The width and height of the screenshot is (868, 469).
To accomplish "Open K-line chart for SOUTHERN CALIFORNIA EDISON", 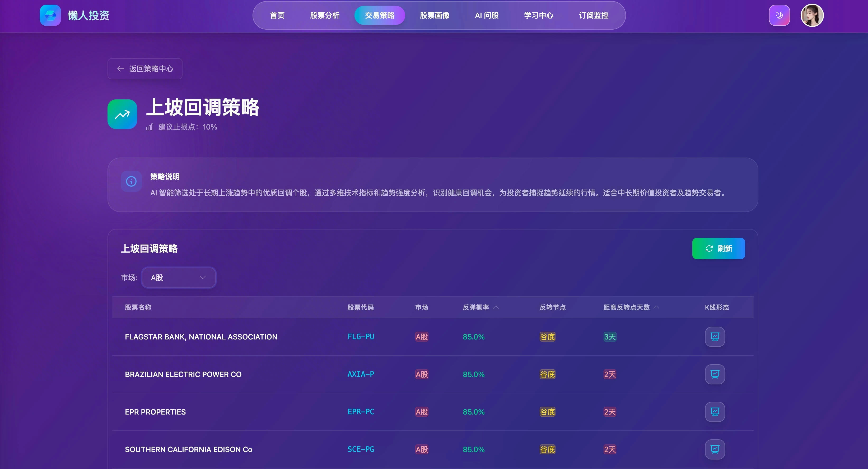I will coord(715,449).
